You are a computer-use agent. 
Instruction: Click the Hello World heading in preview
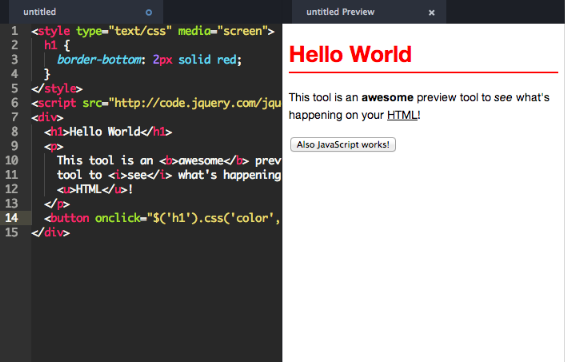[x=350, y=54]
